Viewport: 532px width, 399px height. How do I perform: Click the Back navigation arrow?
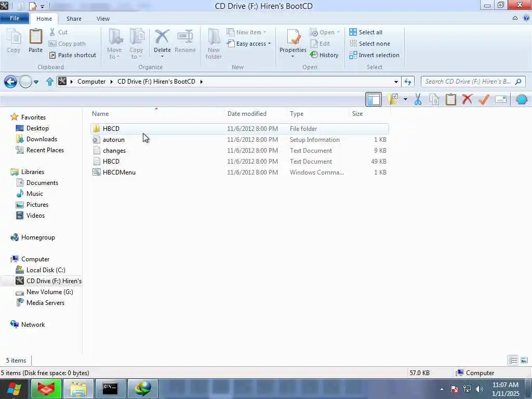pyautogui.click(x=10, y=82)
